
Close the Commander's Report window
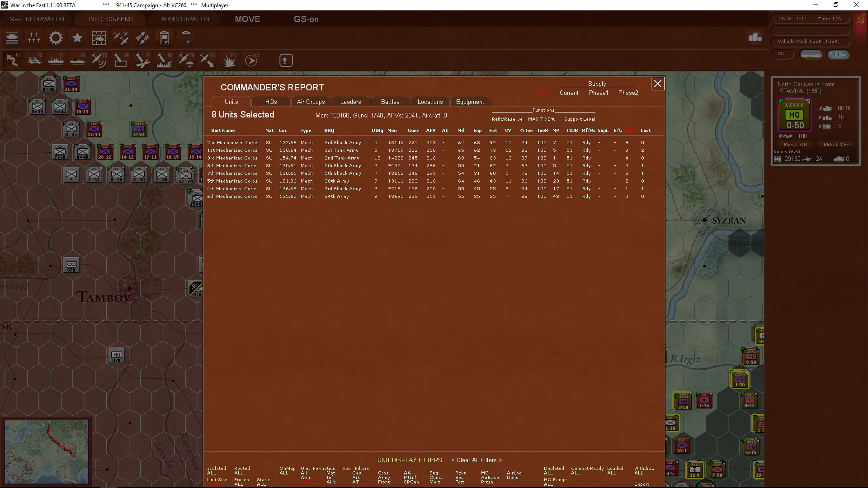pos(657,84)
